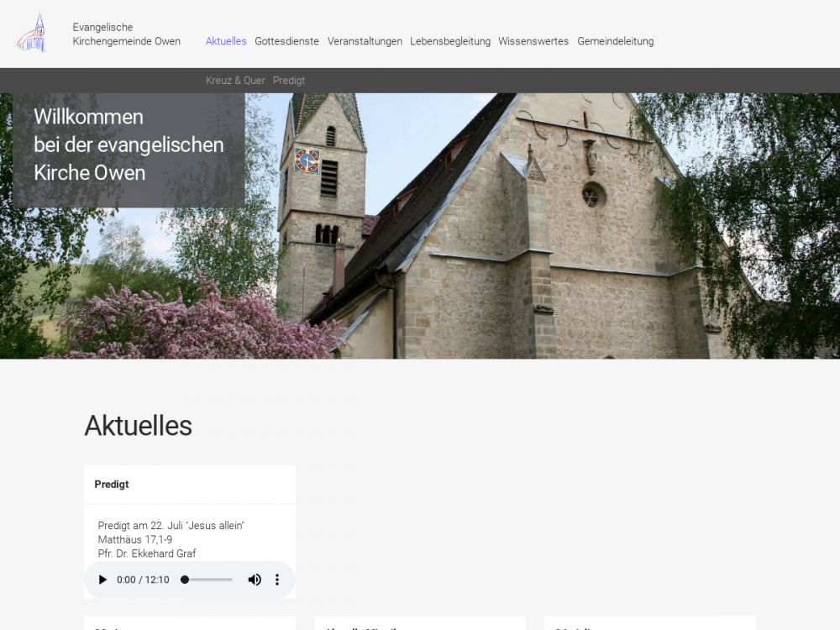840x630 pixels.
Task: Open the Kreuz & Quer submenu link
Action: tap(235, 81)
